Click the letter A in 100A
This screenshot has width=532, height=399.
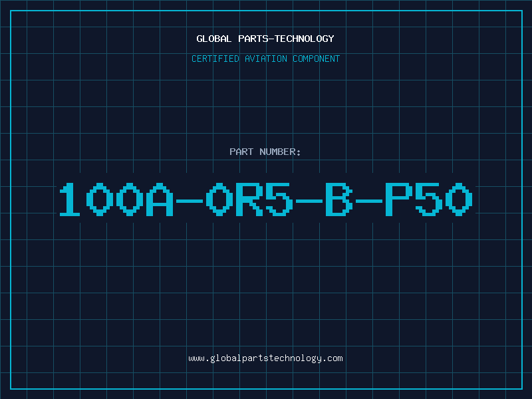coord(160,199)
